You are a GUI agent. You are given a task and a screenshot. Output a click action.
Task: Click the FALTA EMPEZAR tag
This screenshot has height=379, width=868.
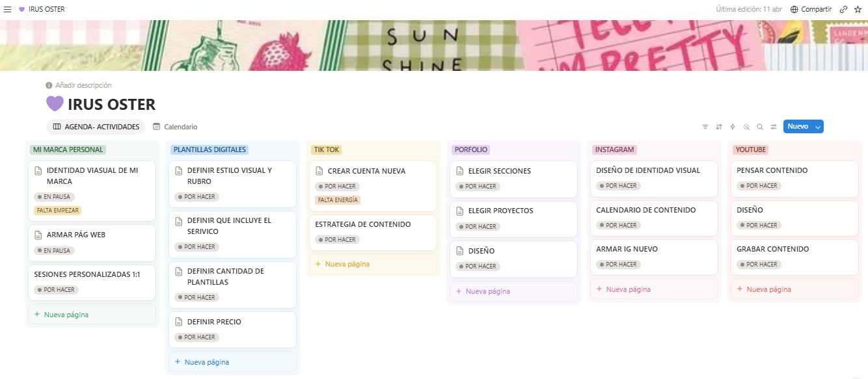tap(58, 210)
